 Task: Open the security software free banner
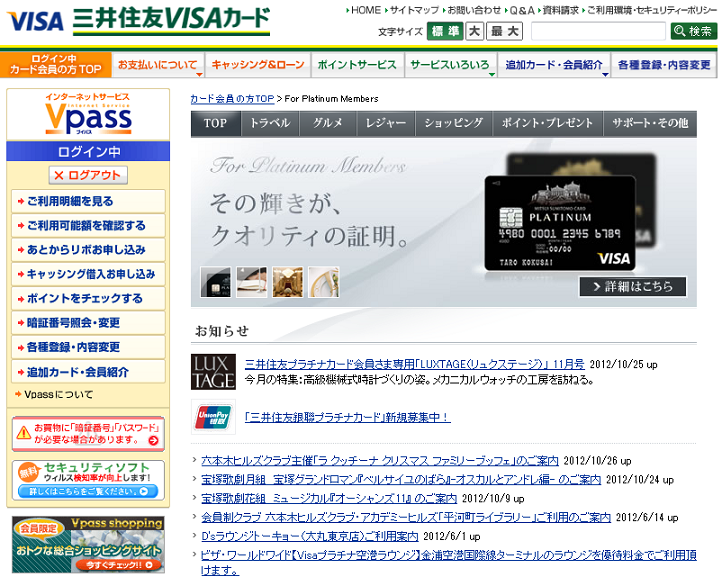point(88,480)
